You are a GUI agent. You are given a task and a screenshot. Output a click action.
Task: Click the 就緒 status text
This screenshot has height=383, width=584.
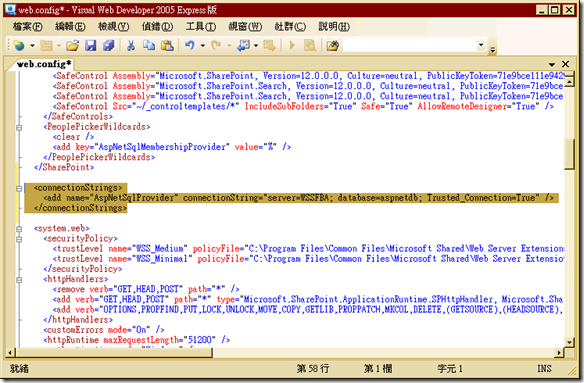point(19,369)
